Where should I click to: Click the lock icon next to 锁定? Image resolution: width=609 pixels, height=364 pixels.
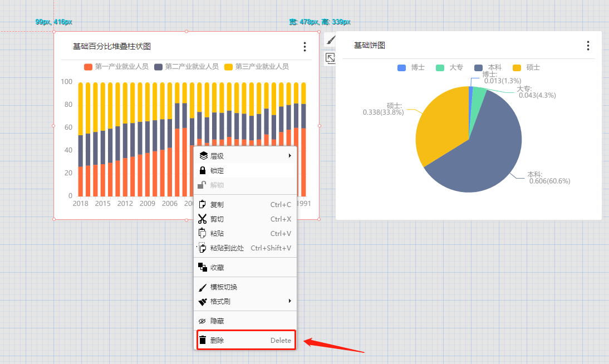[x=203, y=170]
